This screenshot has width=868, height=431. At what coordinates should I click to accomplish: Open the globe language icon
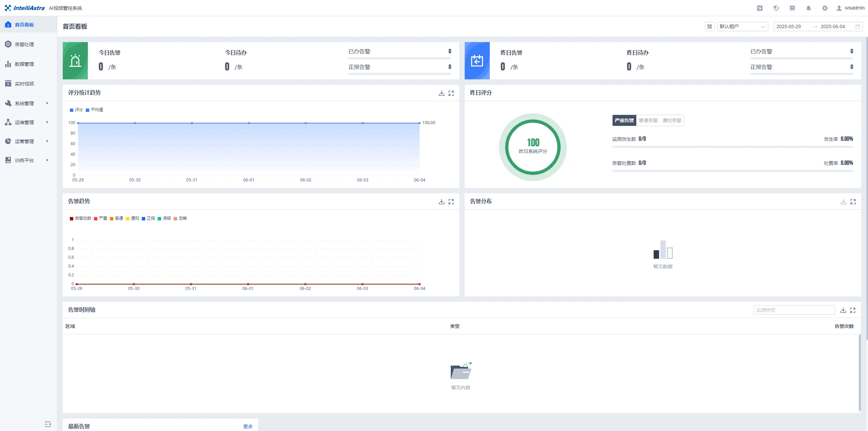[776, 8]
